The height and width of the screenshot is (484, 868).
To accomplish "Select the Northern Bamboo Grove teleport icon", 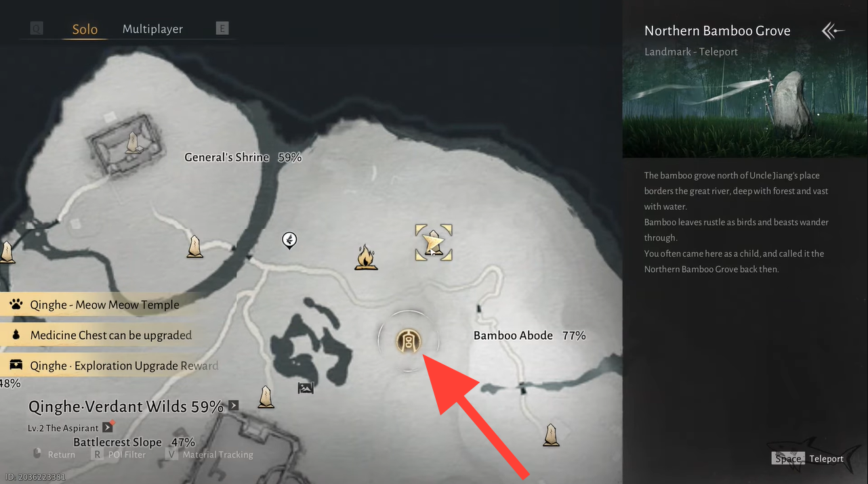I will (x=409, y=341).
